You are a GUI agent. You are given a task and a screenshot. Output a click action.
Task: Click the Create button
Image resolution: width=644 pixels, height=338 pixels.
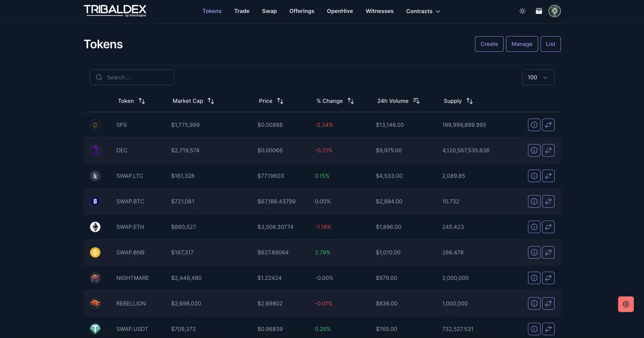pyautogui.click(x=489, y=44)
